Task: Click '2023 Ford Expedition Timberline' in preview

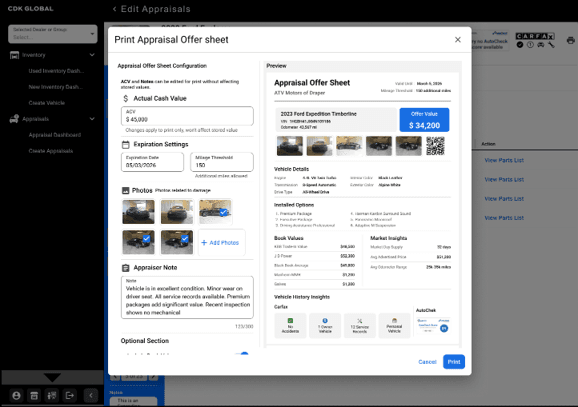Action: tap(318, 114)
